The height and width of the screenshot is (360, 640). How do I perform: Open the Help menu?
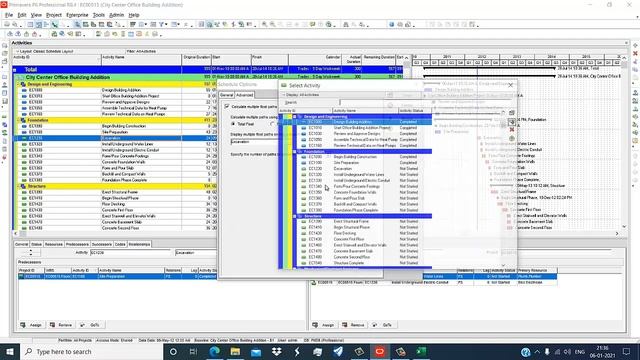tap(134, 15)
